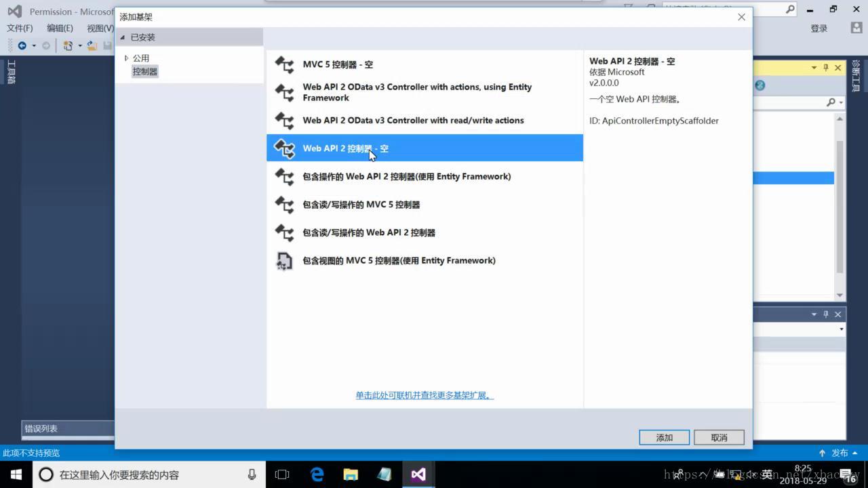The width and height of the screenshot is (868, 488).
Task: Open the lower panel window position dropdown
Action: pyautogui.click(x=814, y=314)
